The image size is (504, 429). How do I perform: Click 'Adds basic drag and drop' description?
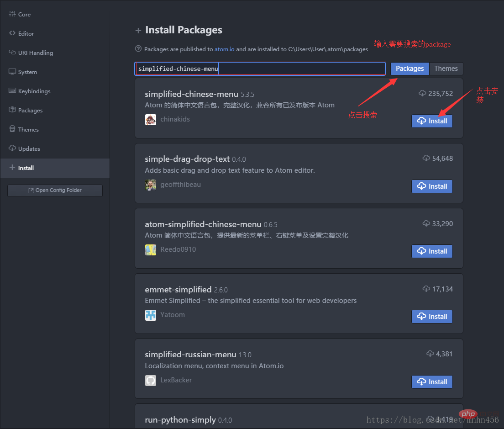[x=230, y=170]
